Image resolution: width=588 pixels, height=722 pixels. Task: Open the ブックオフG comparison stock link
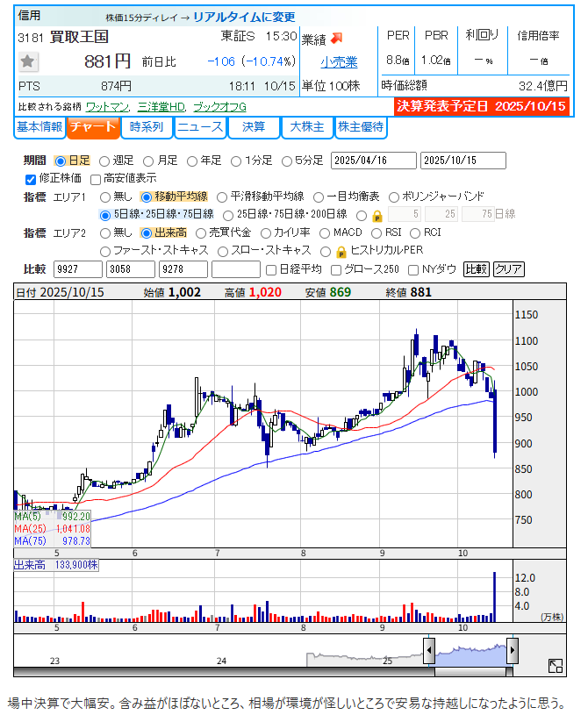[219, 107]
